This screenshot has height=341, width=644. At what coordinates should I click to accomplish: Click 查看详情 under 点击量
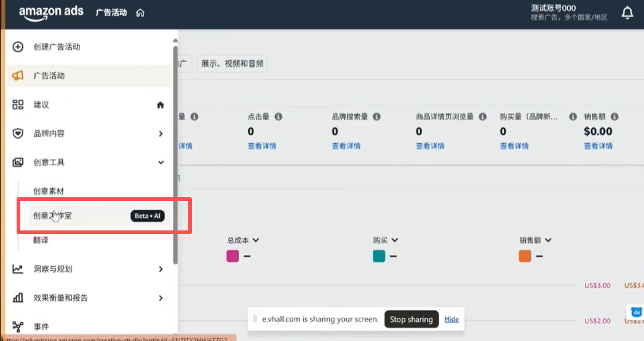262,146
